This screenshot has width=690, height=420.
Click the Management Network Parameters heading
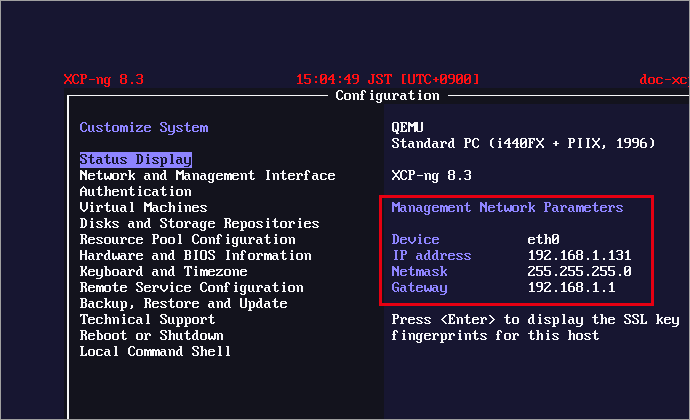coord(507,207)
